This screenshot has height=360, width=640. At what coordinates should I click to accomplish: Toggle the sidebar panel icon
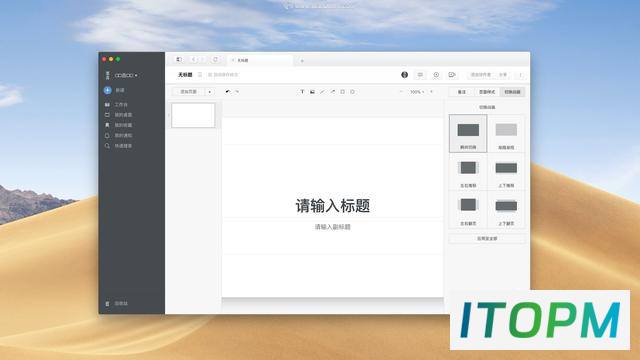point(179,60)
